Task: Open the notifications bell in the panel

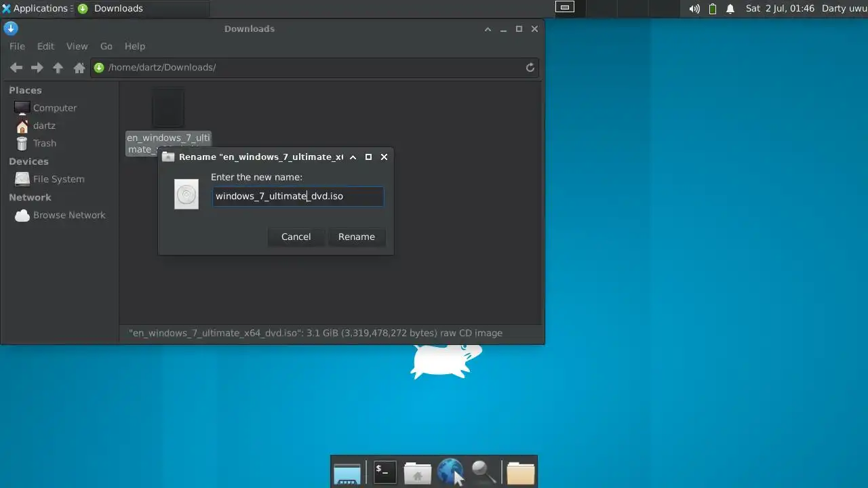Action: pyautogui.click(x=730, y=9)
